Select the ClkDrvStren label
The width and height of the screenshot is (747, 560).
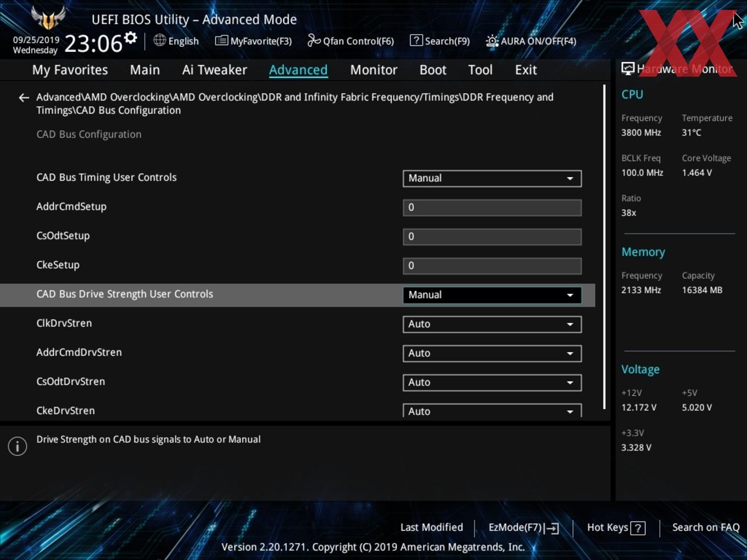64,323
